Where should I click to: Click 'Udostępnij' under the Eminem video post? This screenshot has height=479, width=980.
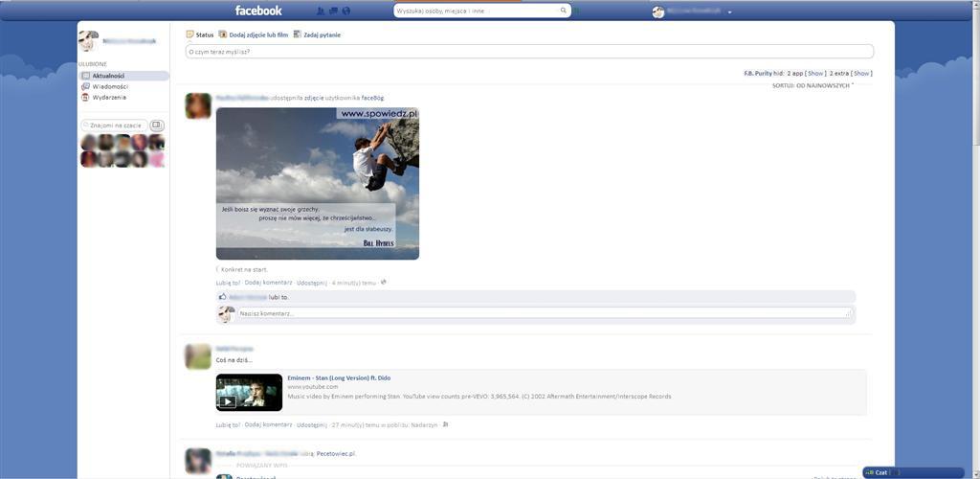pos(312,424)
